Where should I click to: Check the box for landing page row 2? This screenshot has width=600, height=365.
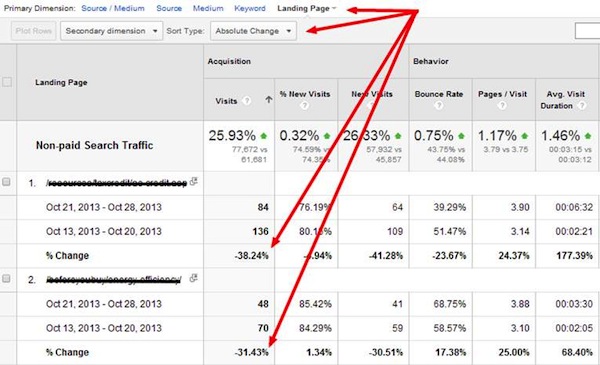[6, 279]
